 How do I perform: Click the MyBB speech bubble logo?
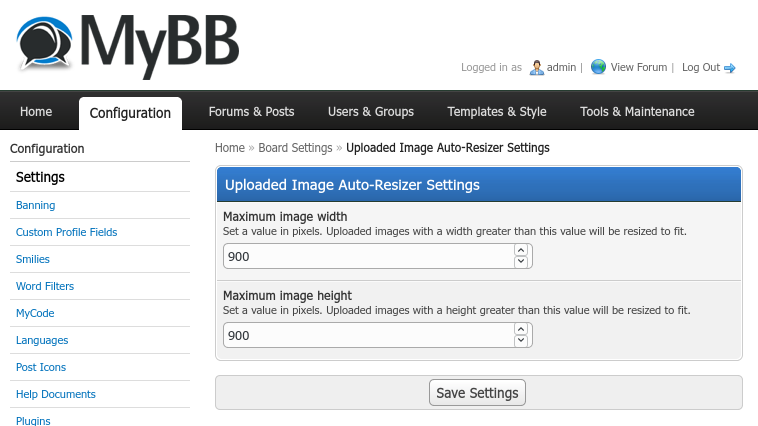tap(44, 42)
